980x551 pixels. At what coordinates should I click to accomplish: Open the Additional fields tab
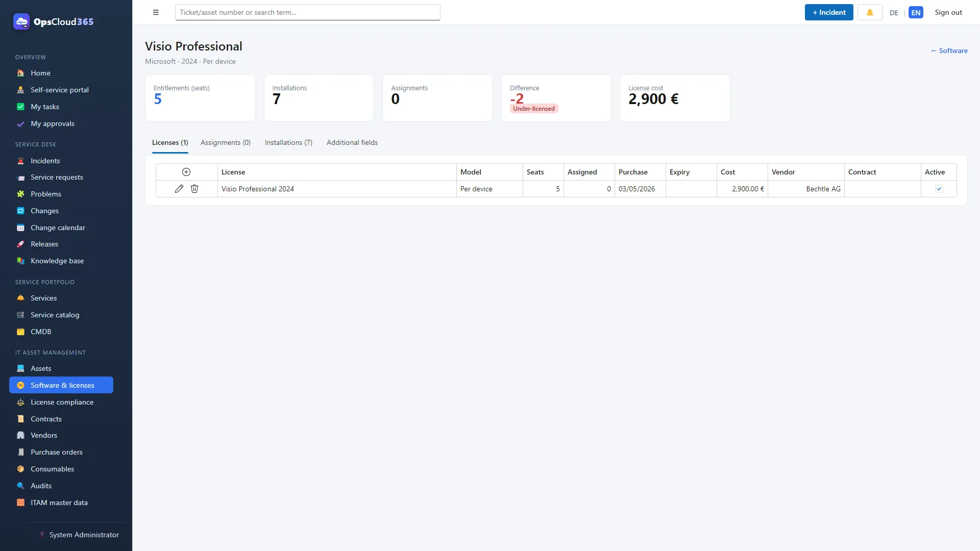pos(352,143)
